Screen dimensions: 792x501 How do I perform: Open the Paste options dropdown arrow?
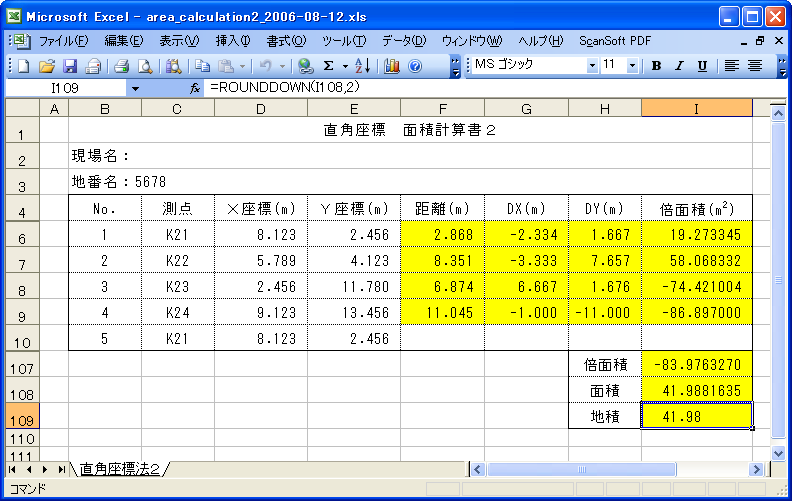[242, 66]
